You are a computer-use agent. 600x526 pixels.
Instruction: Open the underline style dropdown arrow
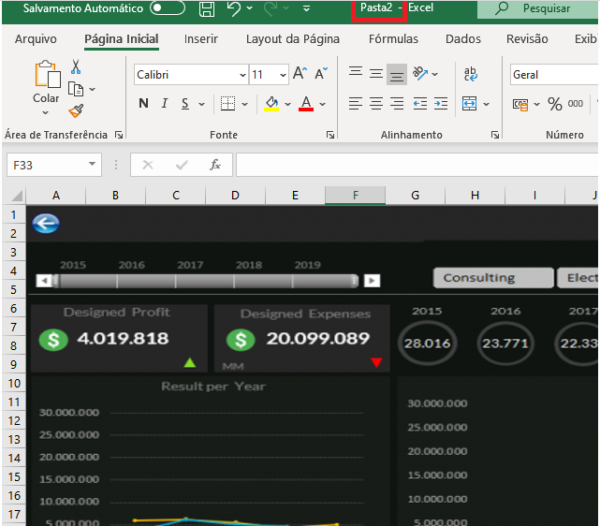201,104
